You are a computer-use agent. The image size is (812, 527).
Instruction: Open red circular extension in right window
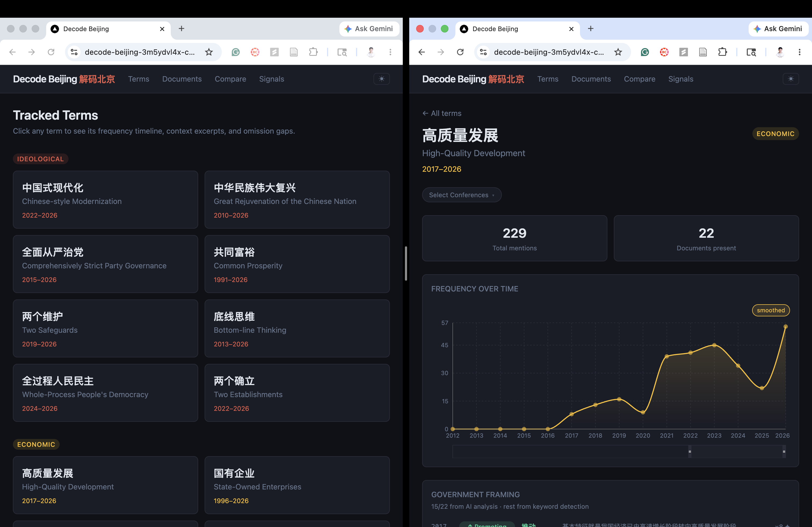664,52
